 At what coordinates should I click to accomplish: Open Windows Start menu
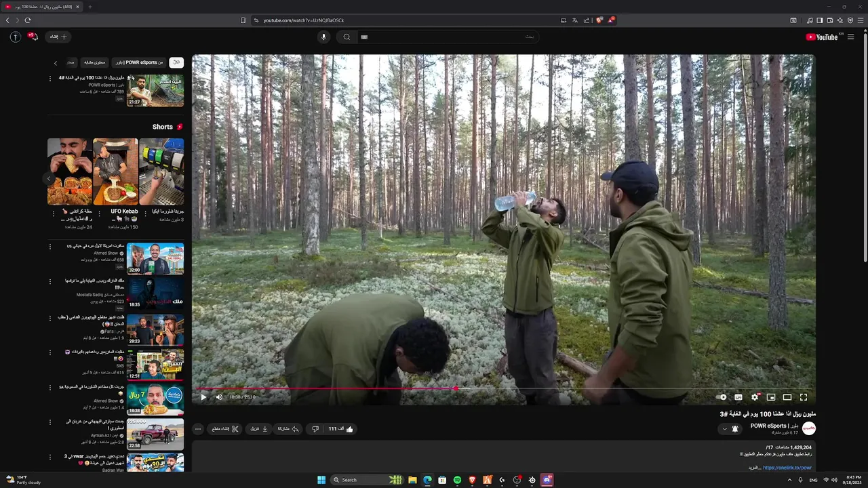(321, 480)
